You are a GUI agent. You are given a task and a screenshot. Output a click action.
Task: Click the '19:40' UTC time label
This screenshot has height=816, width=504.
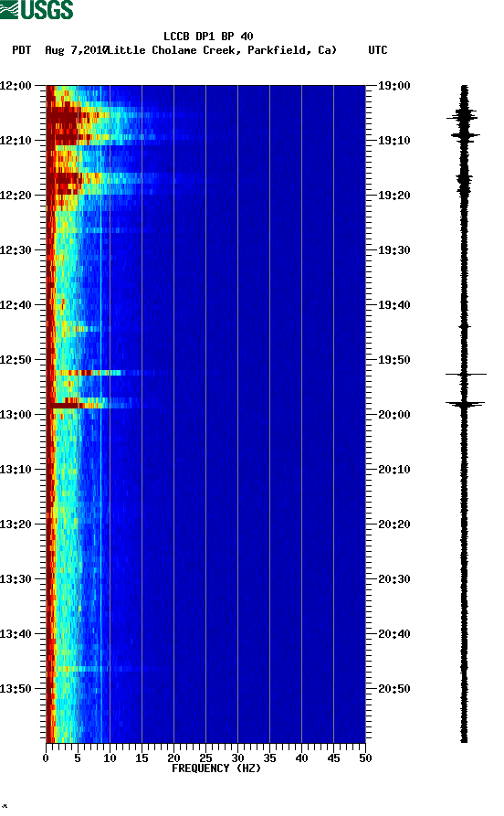(394, 305)
